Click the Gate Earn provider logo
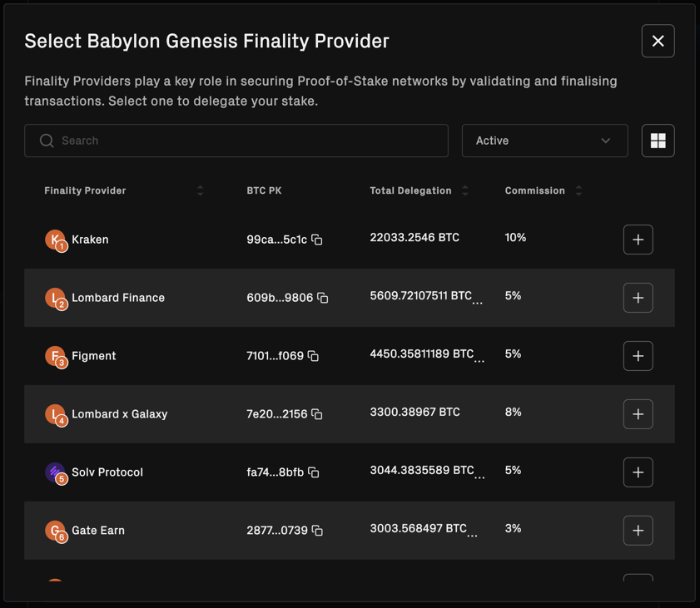Viewport: 700px width, 608px height. pos(53,531)
